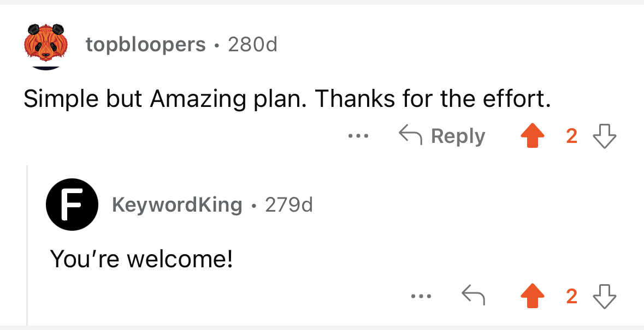Upvote KeywordKing's "You're welcome!" reply
The height and width of the screenshot is (330, 644).
coord(533,295)
